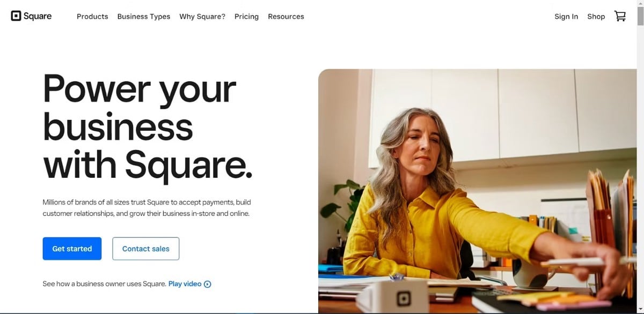The height and width of the screenshot is (314, 644).
Task: Go to the Pricing page
Action: tap(246, 17)
